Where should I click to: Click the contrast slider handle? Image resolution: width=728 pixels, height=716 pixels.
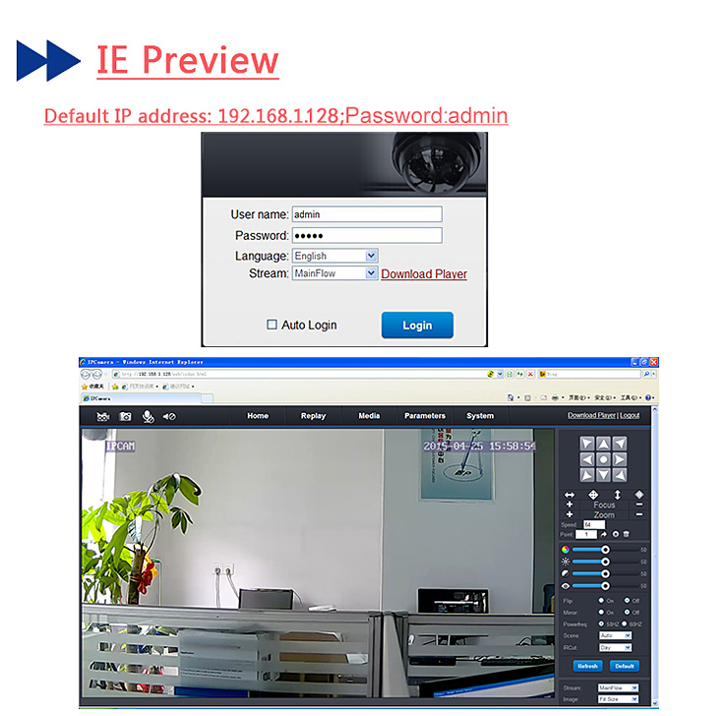click(x=605, y=573)
